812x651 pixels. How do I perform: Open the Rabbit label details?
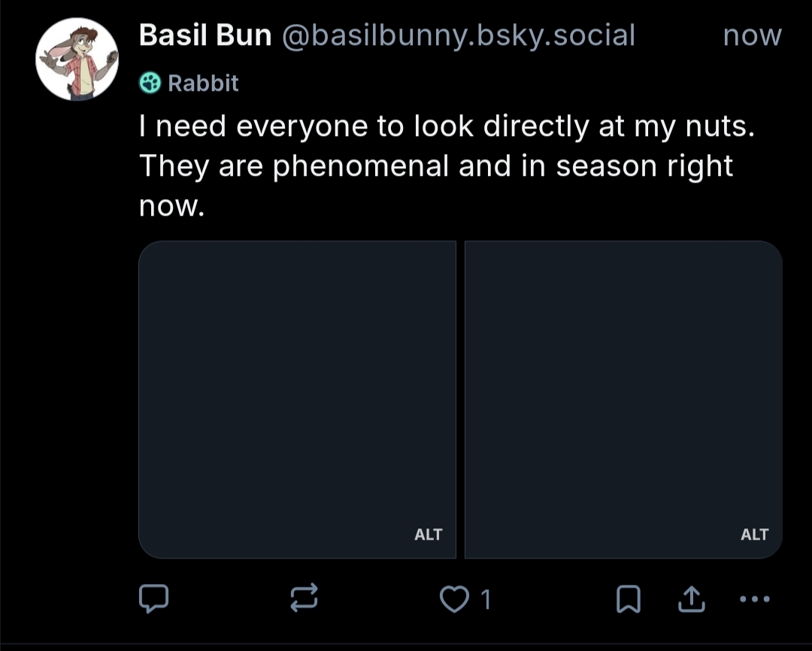pos(203,83)
